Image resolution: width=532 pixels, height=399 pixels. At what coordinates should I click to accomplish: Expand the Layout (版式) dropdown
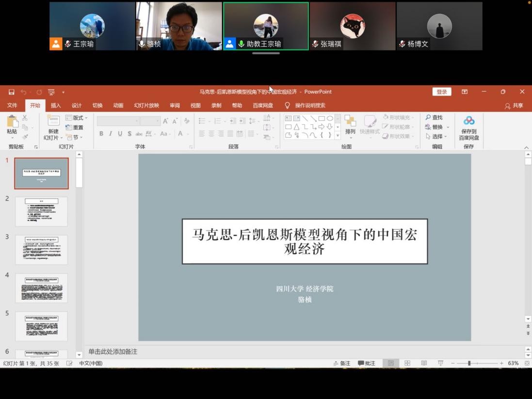coord(77,118)
